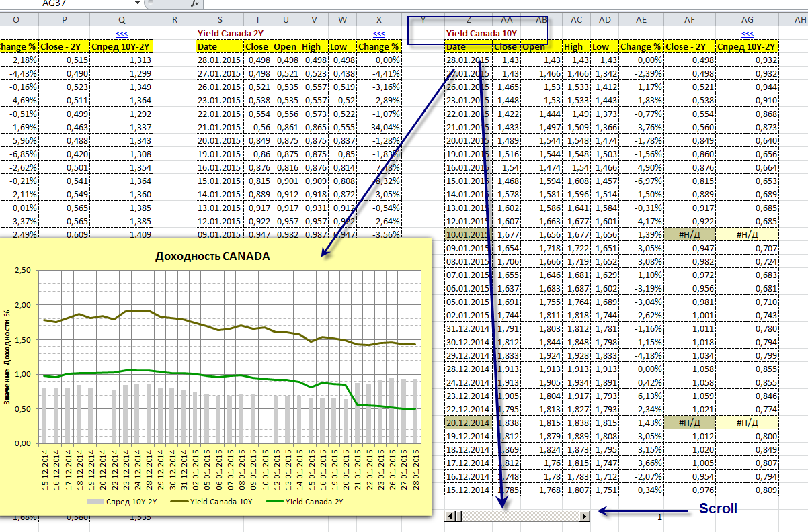
Task: Select the Change % header in column AE
Action: [x=641, y=46]
